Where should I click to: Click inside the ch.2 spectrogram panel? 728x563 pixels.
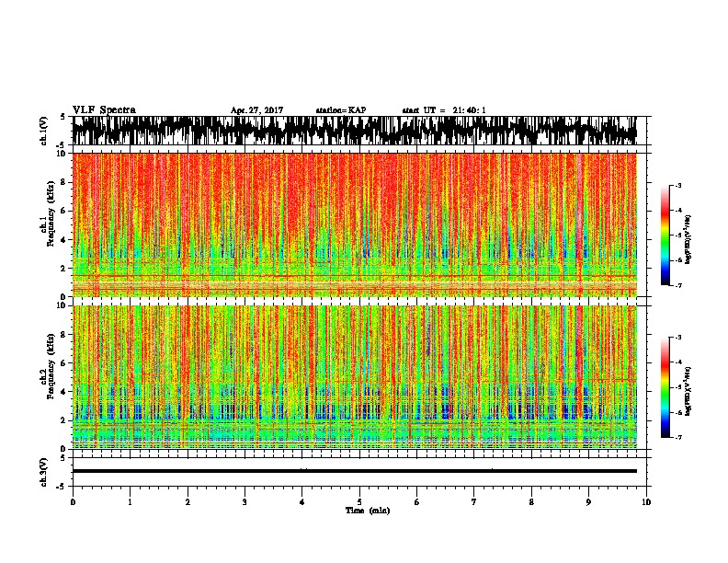[355, 377]
